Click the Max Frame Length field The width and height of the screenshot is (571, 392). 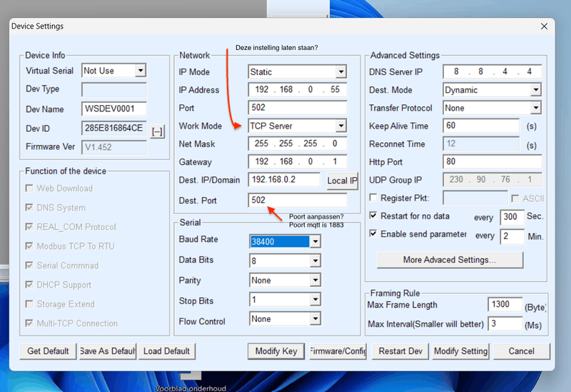pyautogui.click(x=505, y=304)
